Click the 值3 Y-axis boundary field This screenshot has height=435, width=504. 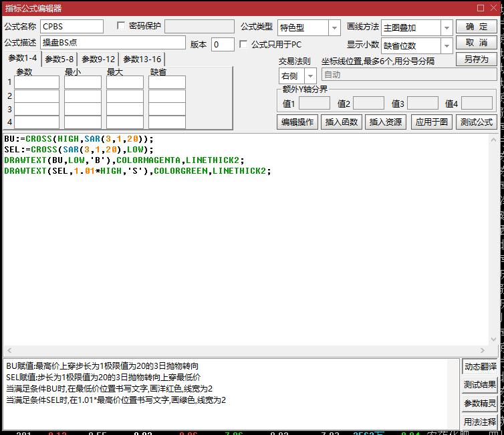tap(422, 104)
